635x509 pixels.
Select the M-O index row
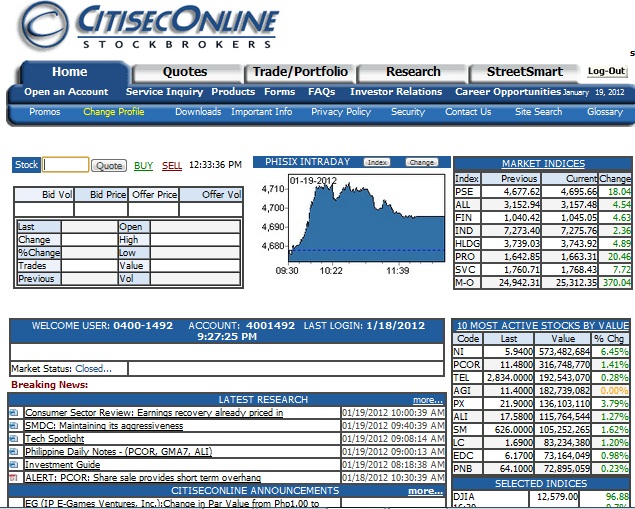[543, 282]
